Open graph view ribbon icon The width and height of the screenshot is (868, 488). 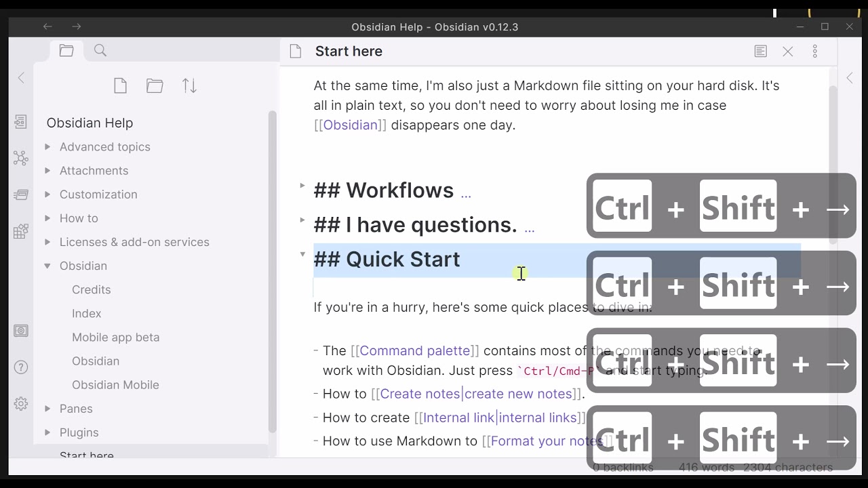[21, 159]
